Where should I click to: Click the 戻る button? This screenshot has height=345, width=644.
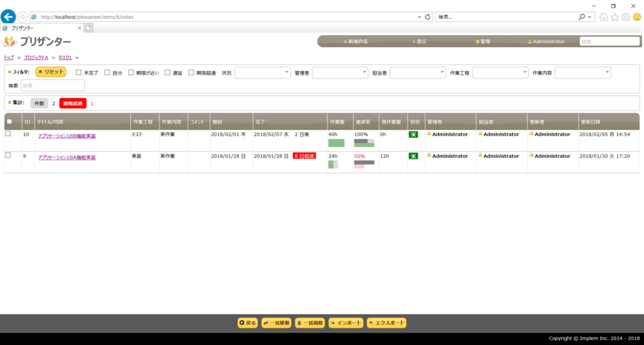click(x=248, y=323)
